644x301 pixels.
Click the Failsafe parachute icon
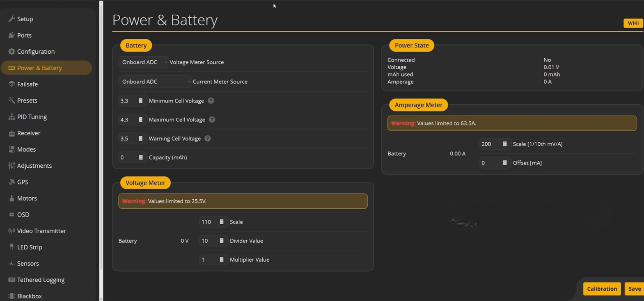[x=11, y=84]
